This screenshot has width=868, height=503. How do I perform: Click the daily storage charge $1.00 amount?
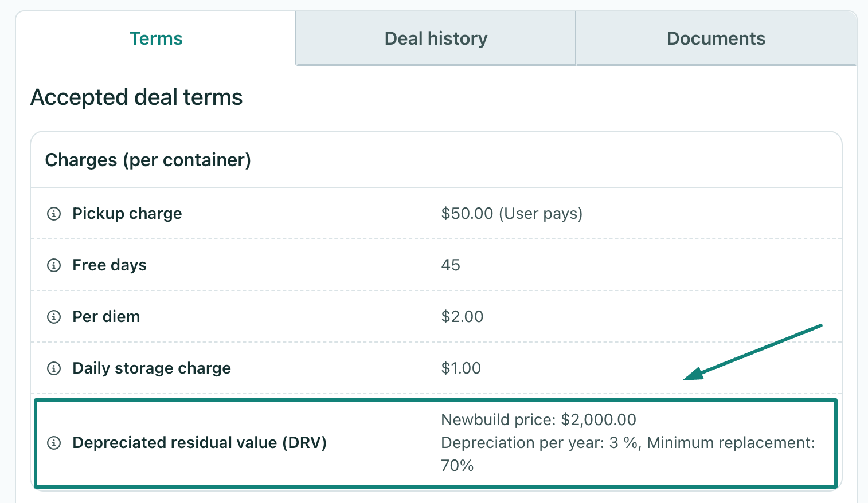pyautogui.click(x=460, y=368)
